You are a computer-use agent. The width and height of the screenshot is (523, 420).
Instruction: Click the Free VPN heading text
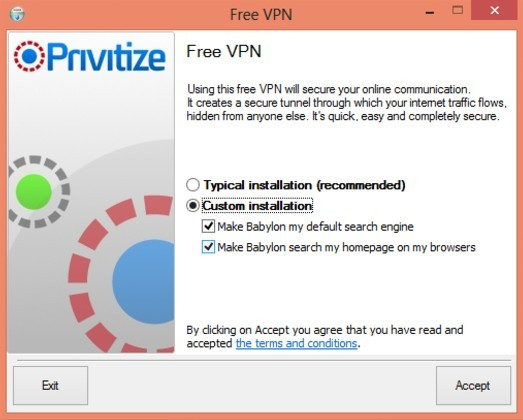(224, 51)
